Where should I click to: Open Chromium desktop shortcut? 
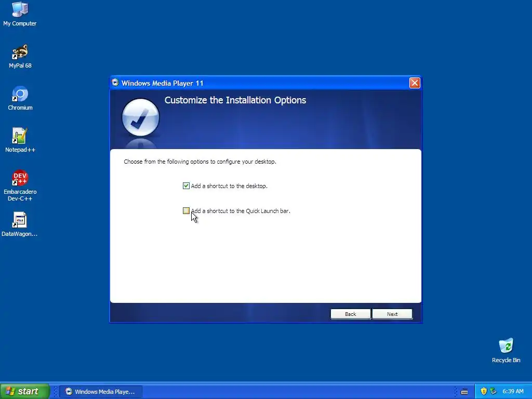tap(20, 98)
